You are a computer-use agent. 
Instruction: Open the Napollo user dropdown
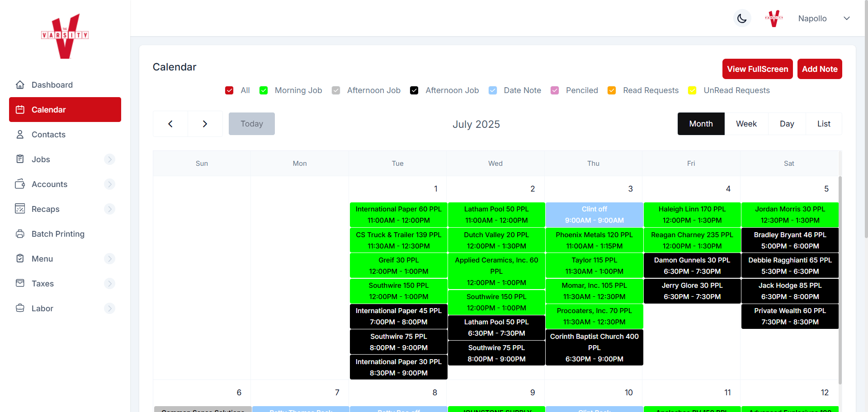pyautogui.click(x=847, y=19)
